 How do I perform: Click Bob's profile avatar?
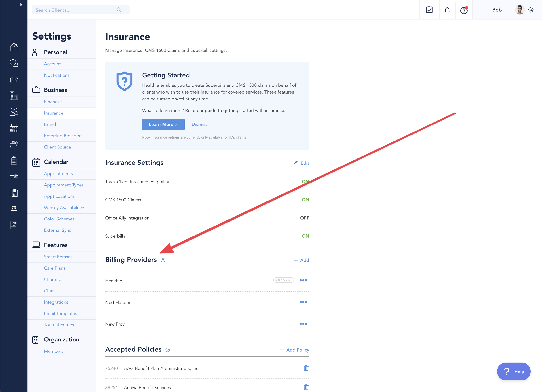[x=520, y=10]
